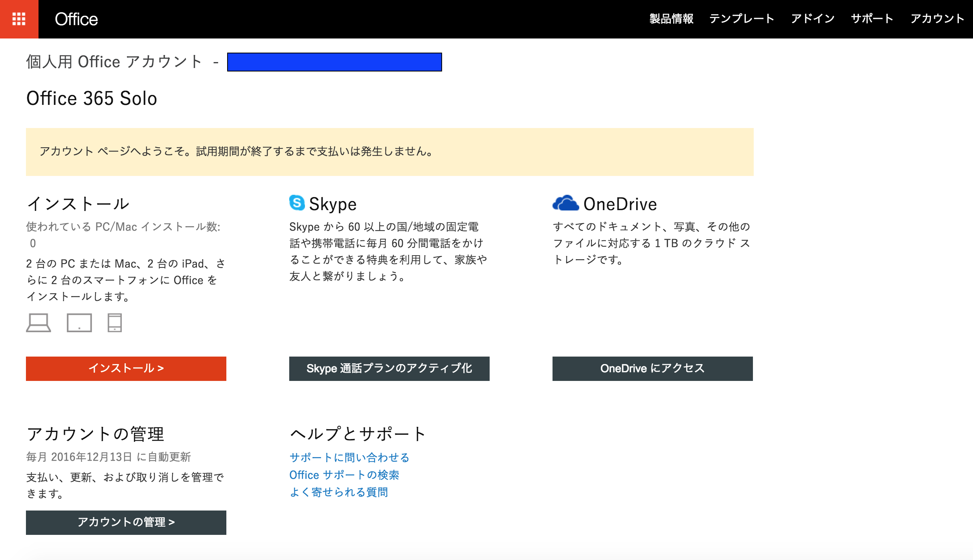The image size is (973, 560).
Task: Click the インストール section heading
Action: point(78,204)
